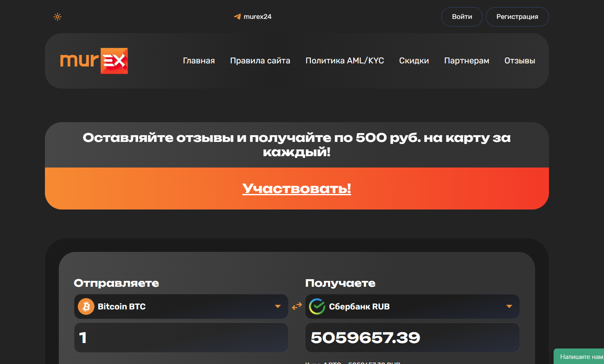Click the Telegram paper plane icon
Viewport: 604px width, 364px height.
pyautogui.click(x=237, y=17)
